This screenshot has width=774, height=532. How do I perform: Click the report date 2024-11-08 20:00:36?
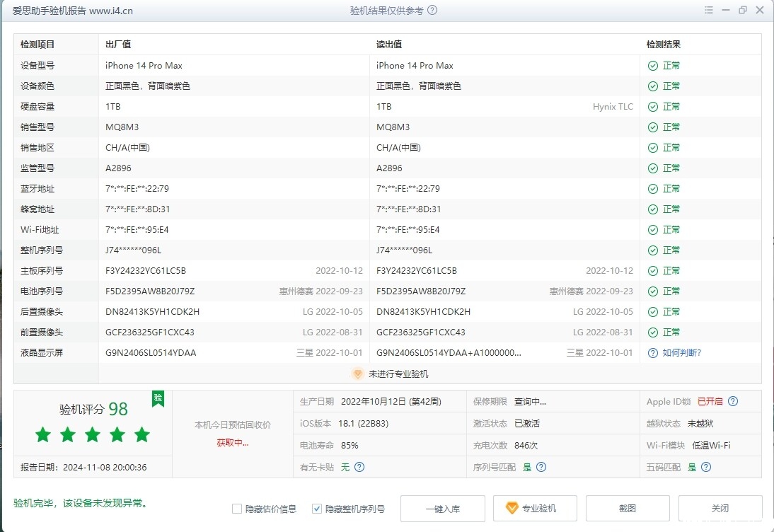tap(105, 468)
